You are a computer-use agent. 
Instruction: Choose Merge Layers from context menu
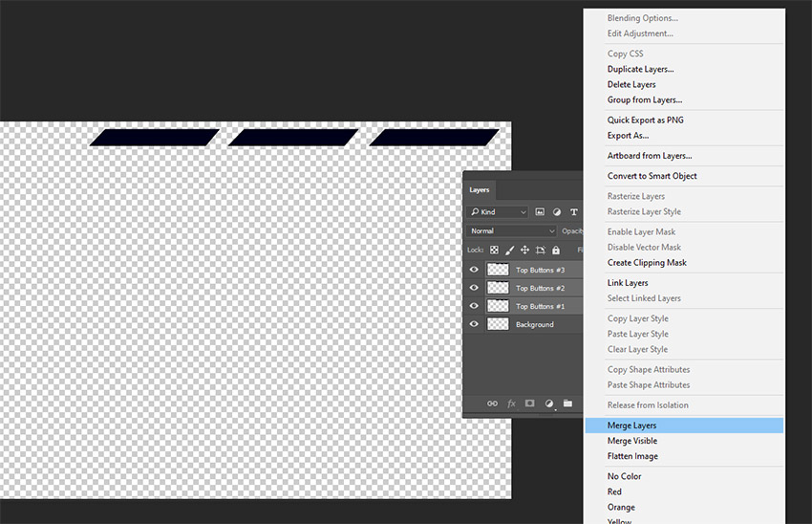tap(684, 426)
